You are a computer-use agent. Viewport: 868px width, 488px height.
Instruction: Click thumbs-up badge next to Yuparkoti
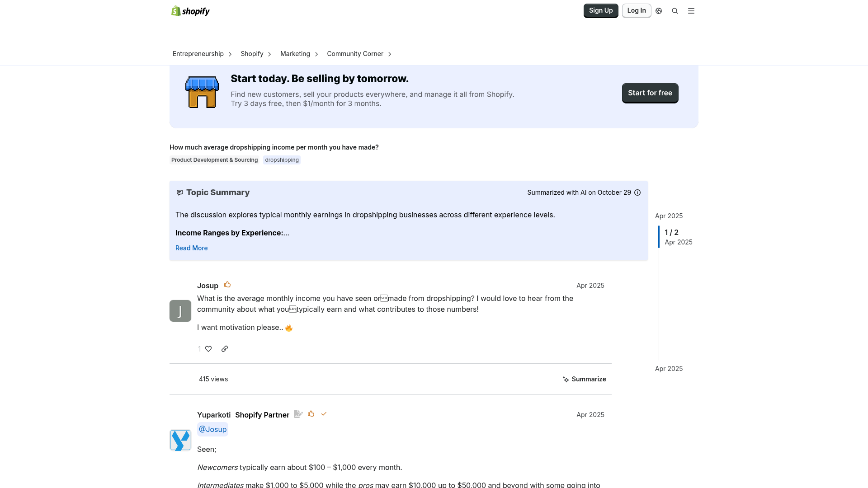tap(311, 414)
